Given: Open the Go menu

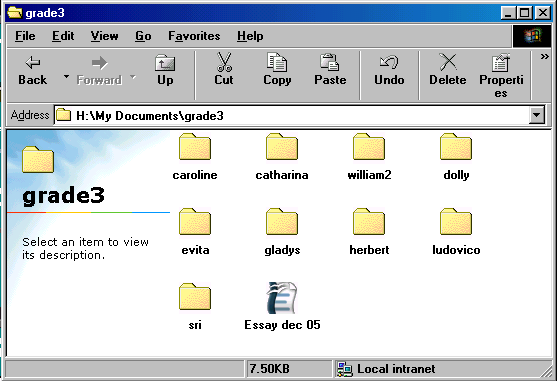Looking at the screenshot, I should 143,36.
